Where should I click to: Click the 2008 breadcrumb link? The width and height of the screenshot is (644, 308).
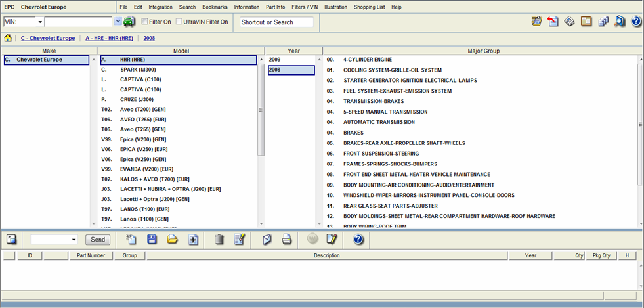(x=149, y=38)
